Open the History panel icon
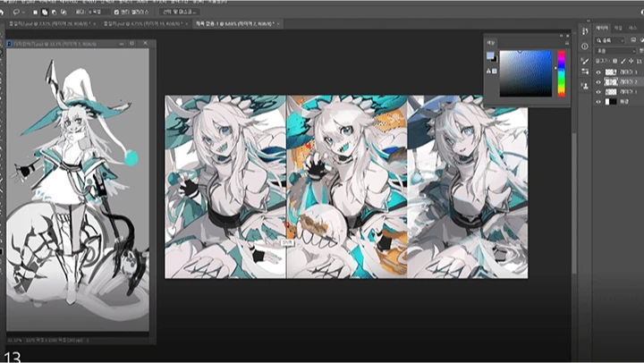Screen dimensions: 644x363 click(585, 31)
